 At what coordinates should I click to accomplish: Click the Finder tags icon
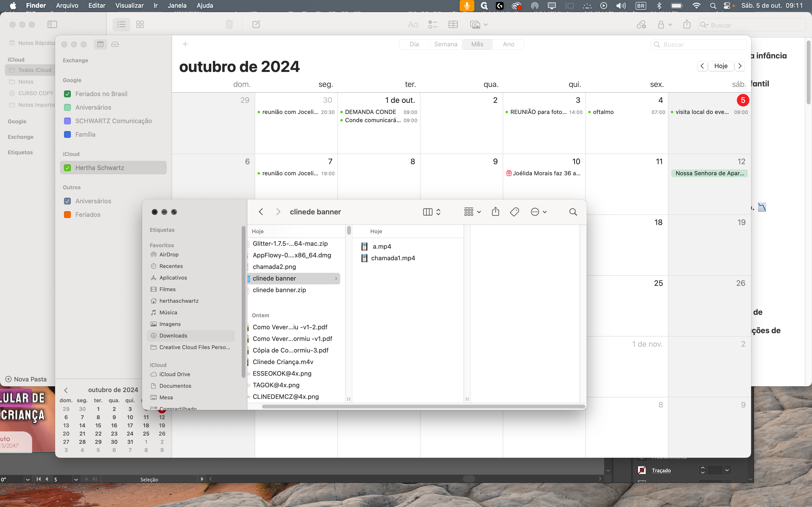click(514, 211)
